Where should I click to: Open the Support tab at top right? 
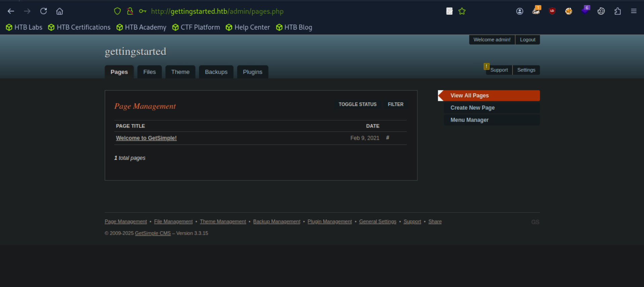(499, 70)
